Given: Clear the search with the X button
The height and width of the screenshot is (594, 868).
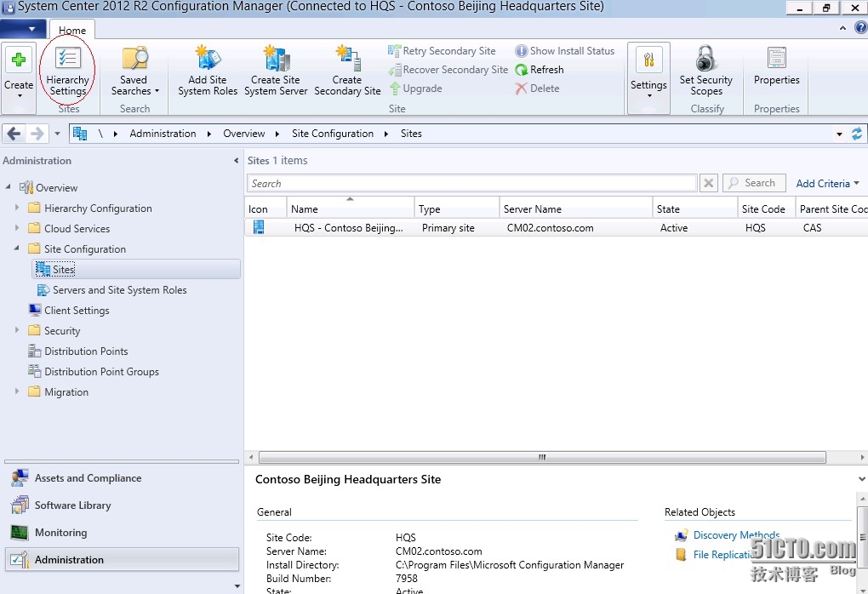Looking at the screenshot, I should [709, 183].
